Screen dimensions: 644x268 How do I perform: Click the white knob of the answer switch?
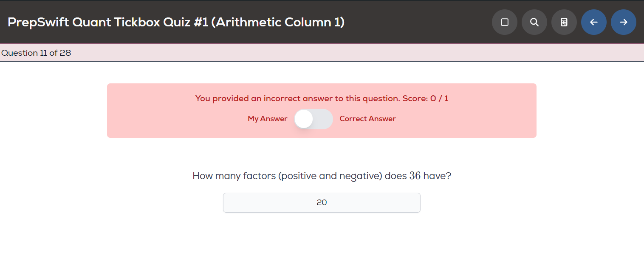point(304,119)
